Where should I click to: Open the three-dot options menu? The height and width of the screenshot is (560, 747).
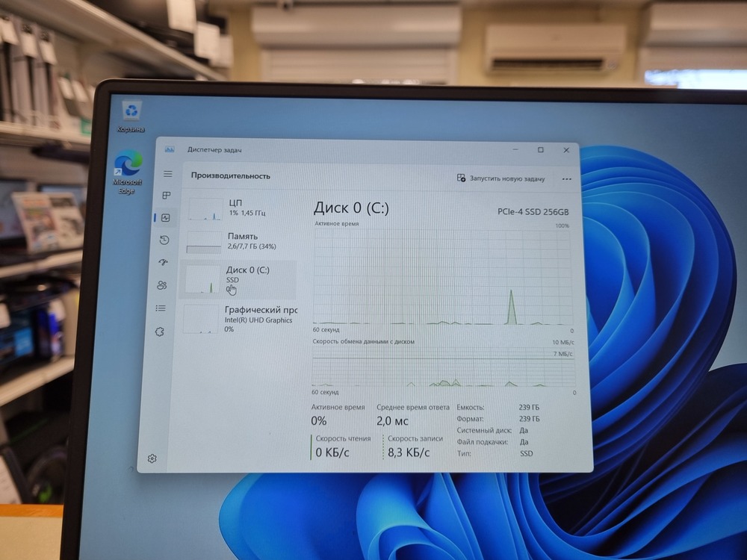566,178
